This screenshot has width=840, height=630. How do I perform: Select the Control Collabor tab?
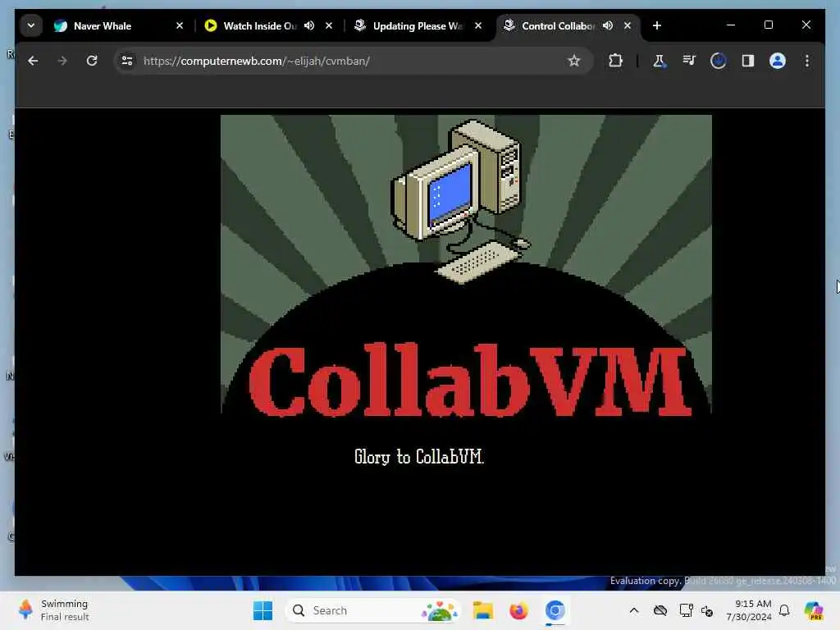(x=557, y=25)
